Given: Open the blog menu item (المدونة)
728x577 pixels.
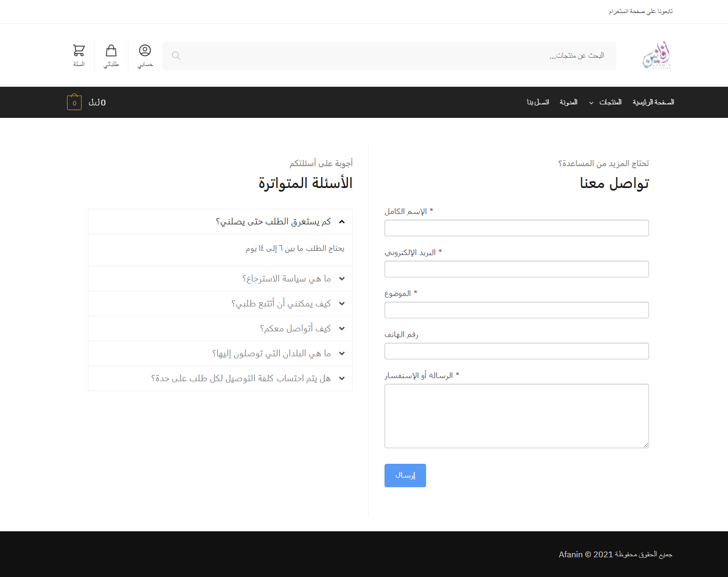Looking at the screenshot, I should [x=568, y=102].
